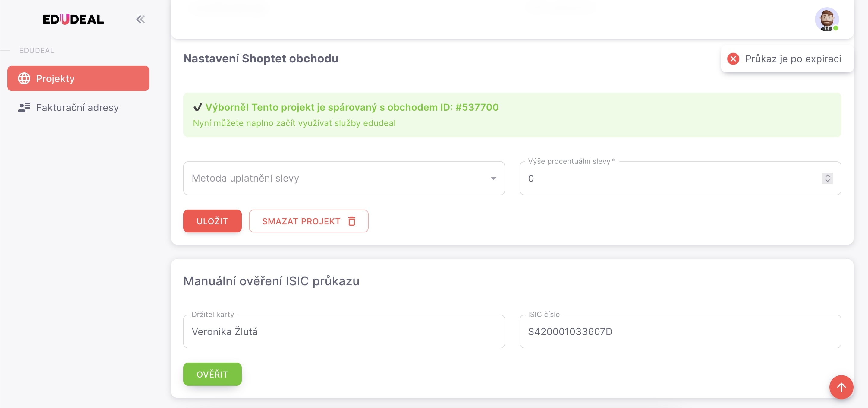
Task: Click the red error icon in notification
Action: click(x=733, y=59)
